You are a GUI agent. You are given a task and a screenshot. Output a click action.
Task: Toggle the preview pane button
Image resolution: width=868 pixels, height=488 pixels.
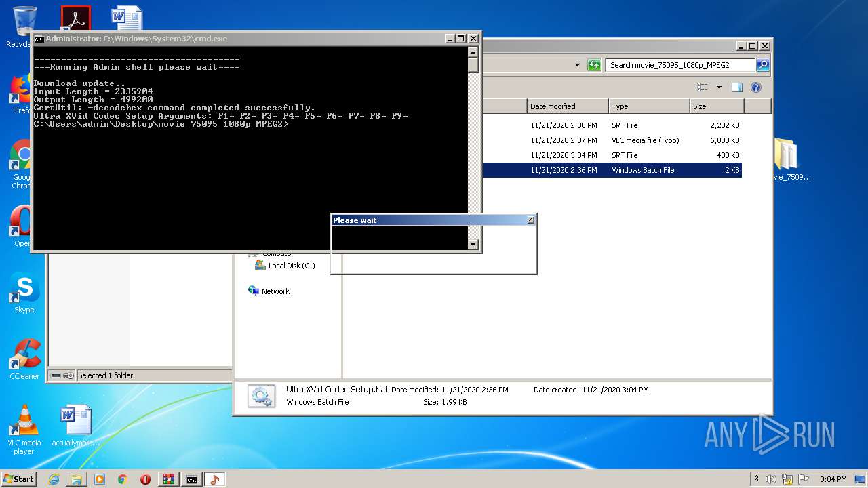737,87
